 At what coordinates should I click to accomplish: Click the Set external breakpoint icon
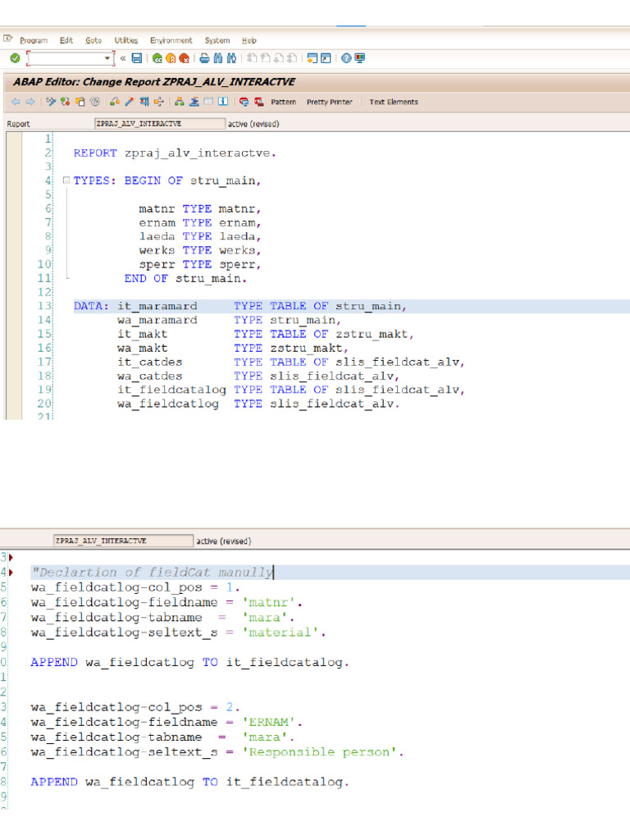point(258,101)
